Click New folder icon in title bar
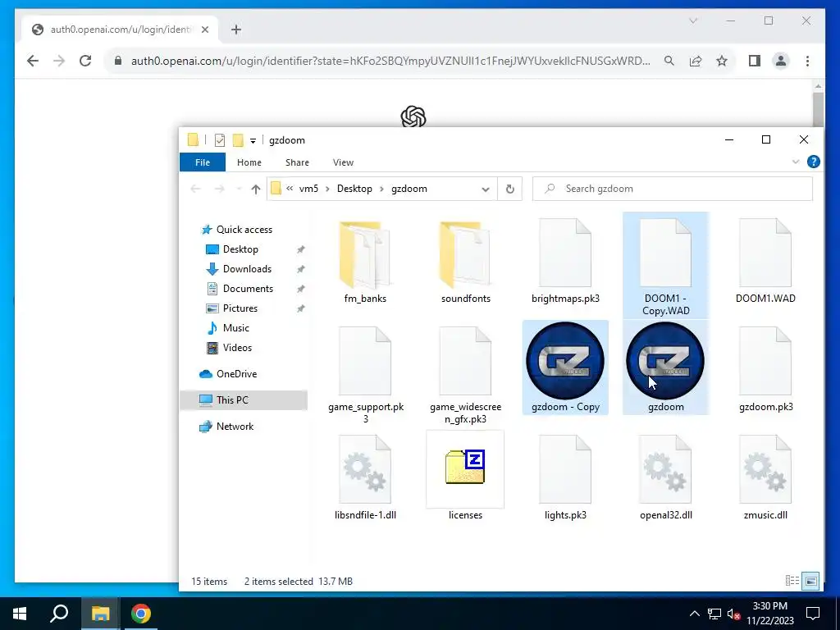840x630 pixels. (238, 140)
